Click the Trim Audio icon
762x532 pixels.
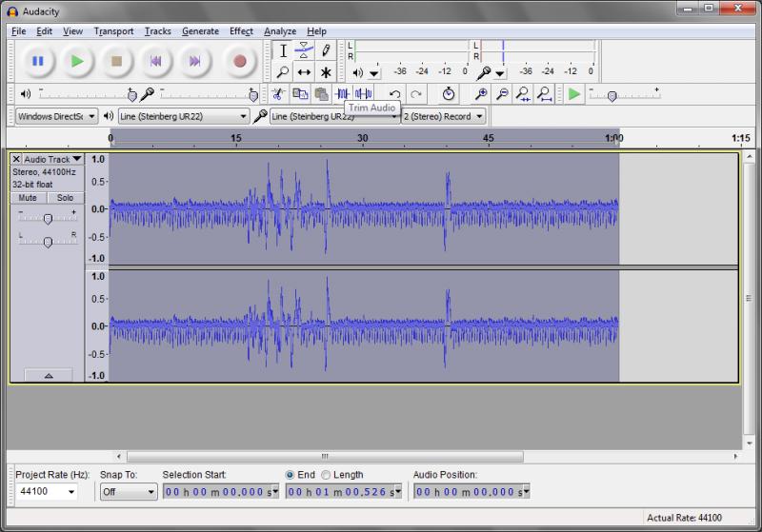(x=342, y=93)
